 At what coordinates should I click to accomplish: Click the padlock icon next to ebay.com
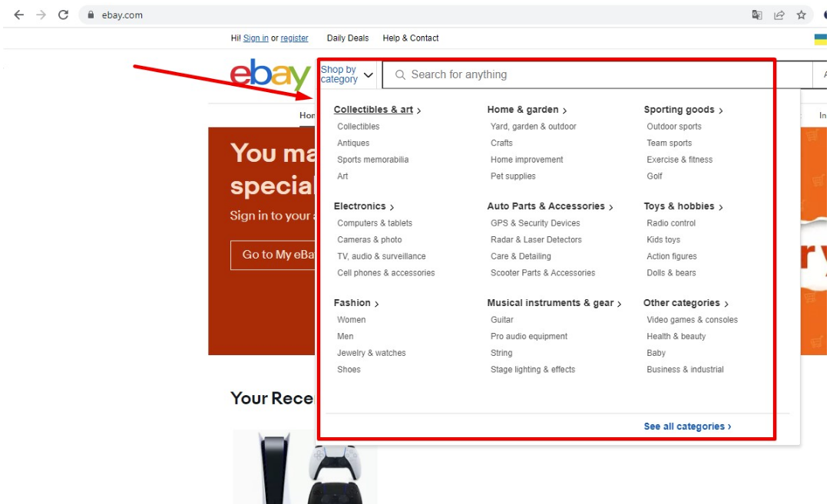point(91,15)
